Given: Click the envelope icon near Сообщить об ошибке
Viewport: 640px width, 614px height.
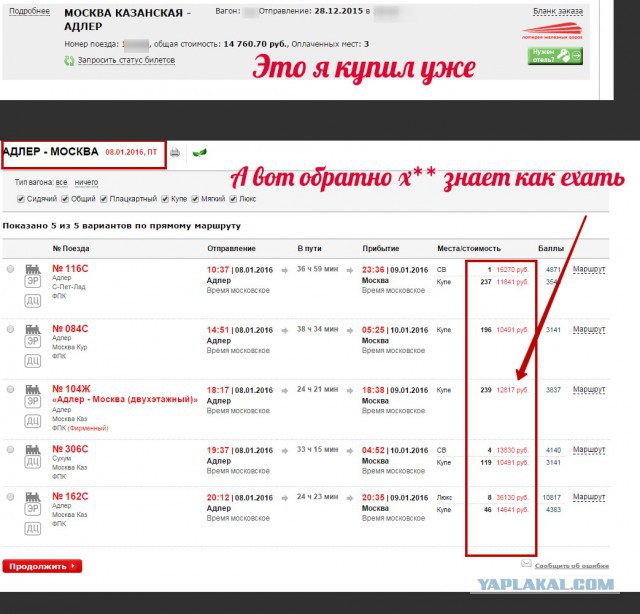Looking at the screenshot, I should click(526, 564).
